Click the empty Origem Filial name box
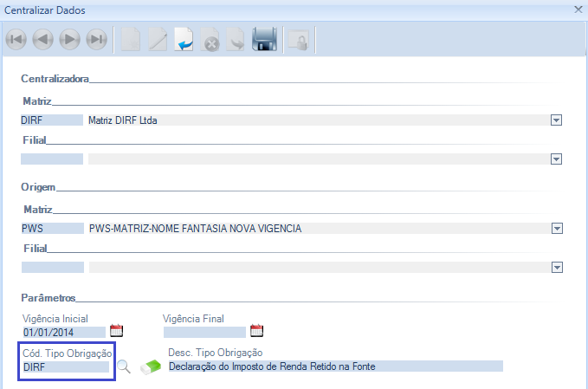Image resolution: width=588 pixels, height=389 pixels. (320, 267)
